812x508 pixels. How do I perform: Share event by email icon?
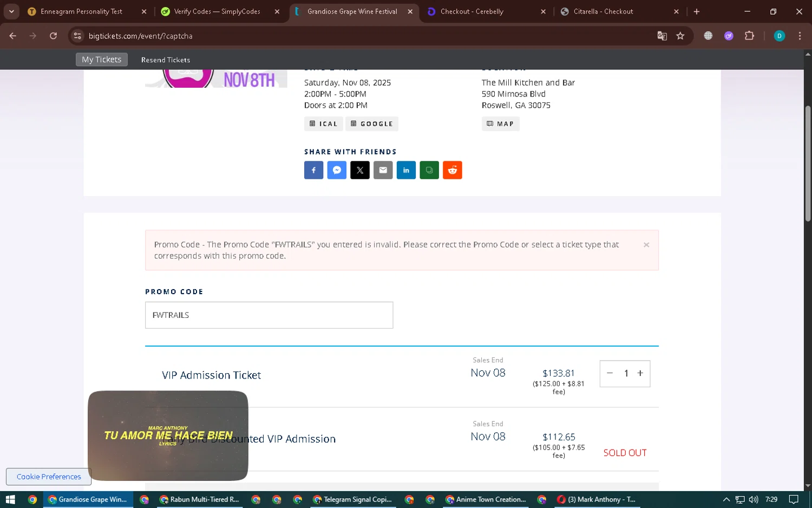click(383, 170)
